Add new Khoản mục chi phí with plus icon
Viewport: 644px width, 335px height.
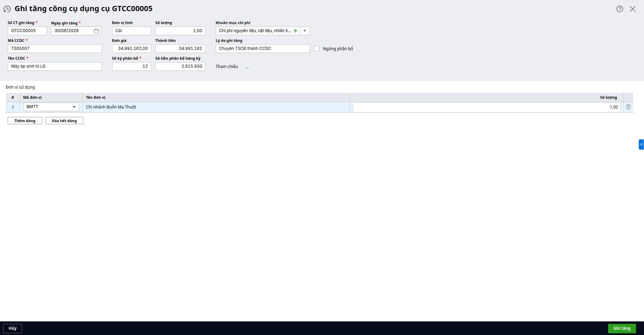[295, 31]
